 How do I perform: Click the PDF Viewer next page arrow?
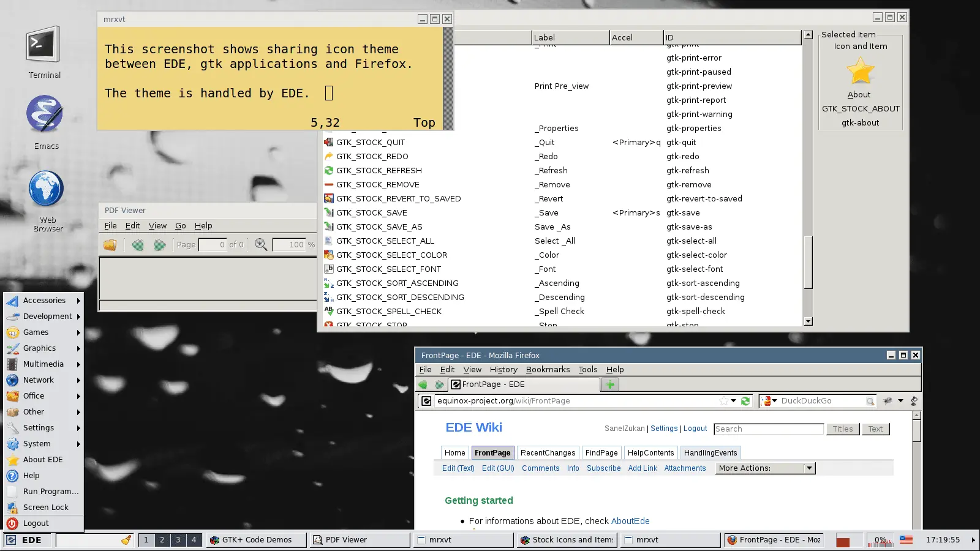(160, 245)
